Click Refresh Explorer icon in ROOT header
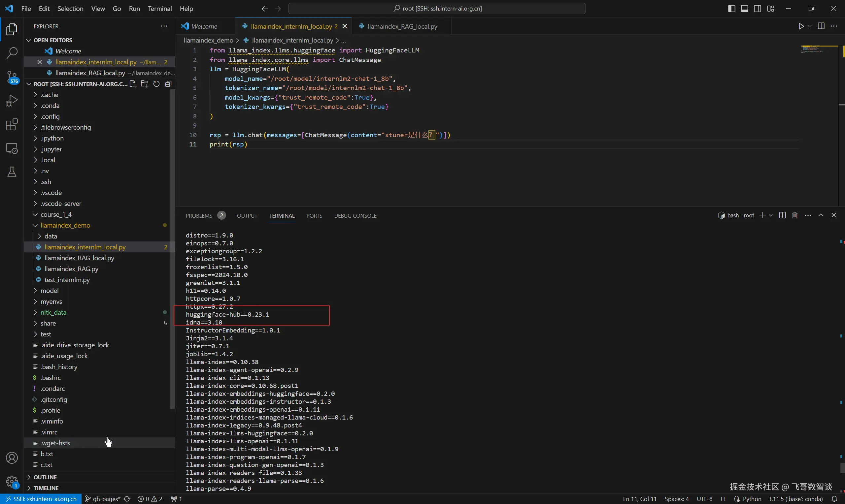 156,84
